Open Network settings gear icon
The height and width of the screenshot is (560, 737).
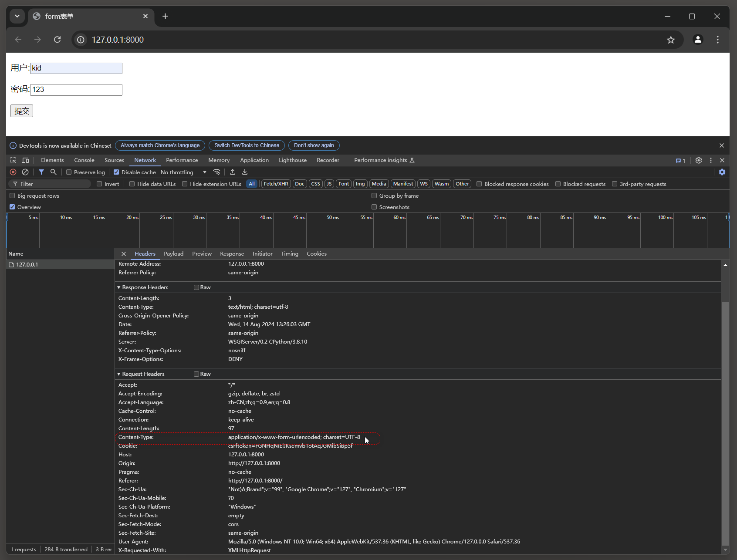[x=722, y=172]
